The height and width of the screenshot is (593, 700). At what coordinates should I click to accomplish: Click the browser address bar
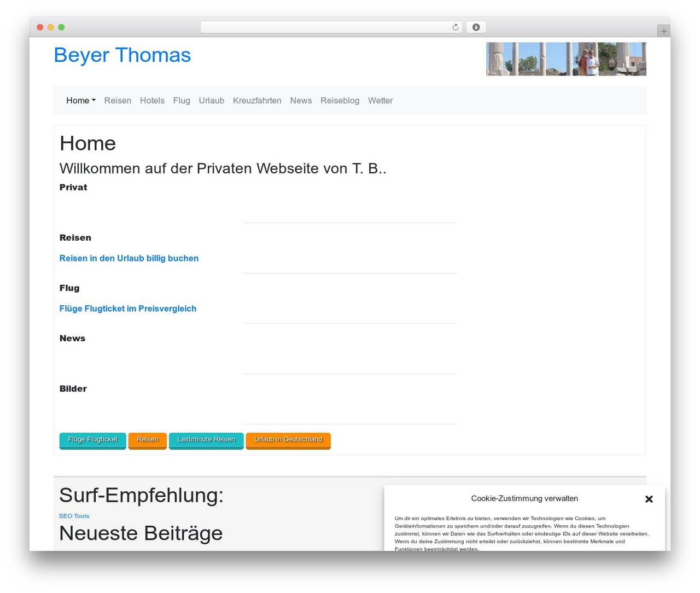click(x=331, y=27)
